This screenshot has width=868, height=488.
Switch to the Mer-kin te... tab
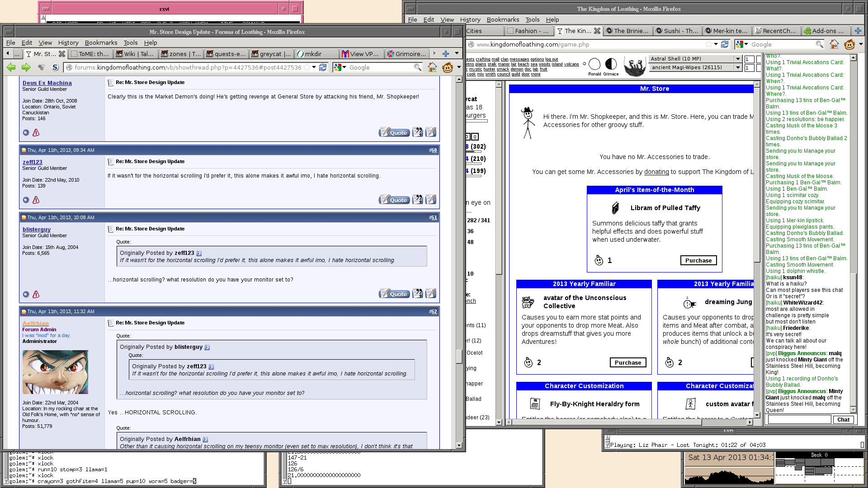coord(726,31)
